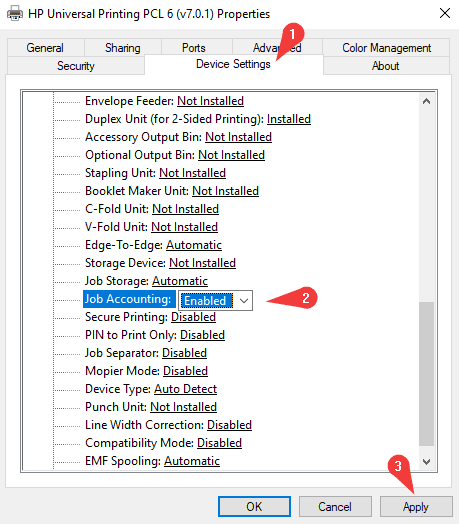The height and width of the screenshot is (524, 459).
Task: Click scrollbar up arrow in settings list
Action: [x=427, y=101]
